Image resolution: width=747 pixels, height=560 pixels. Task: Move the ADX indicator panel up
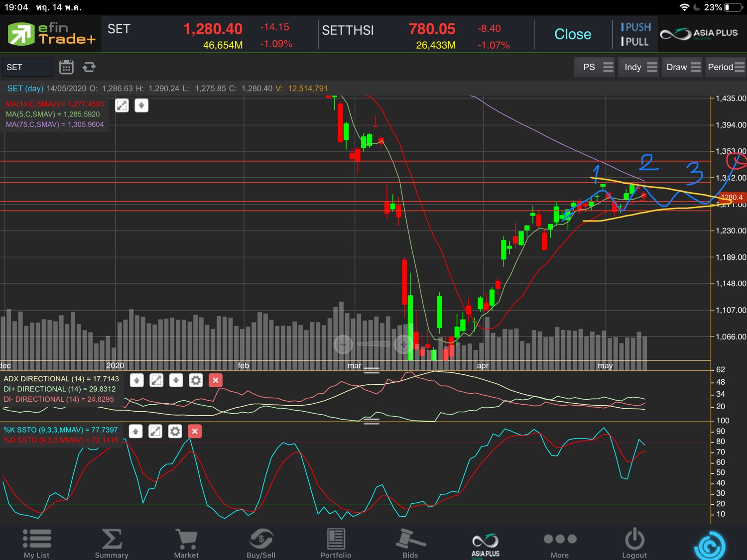click(136, 380)
